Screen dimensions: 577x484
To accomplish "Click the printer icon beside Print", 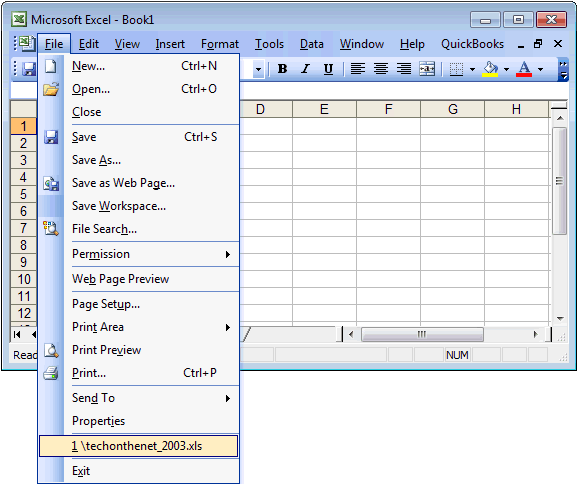I will click(x=51, y=373).
